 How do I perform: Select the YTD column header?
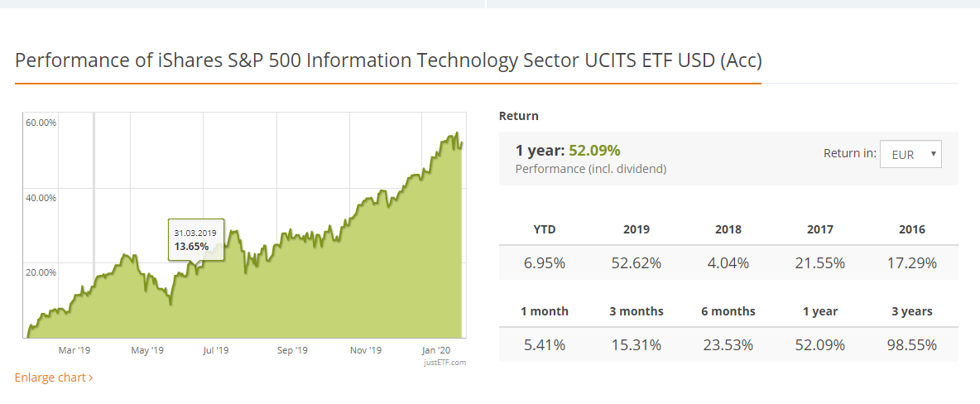click(x=544, y=229)
